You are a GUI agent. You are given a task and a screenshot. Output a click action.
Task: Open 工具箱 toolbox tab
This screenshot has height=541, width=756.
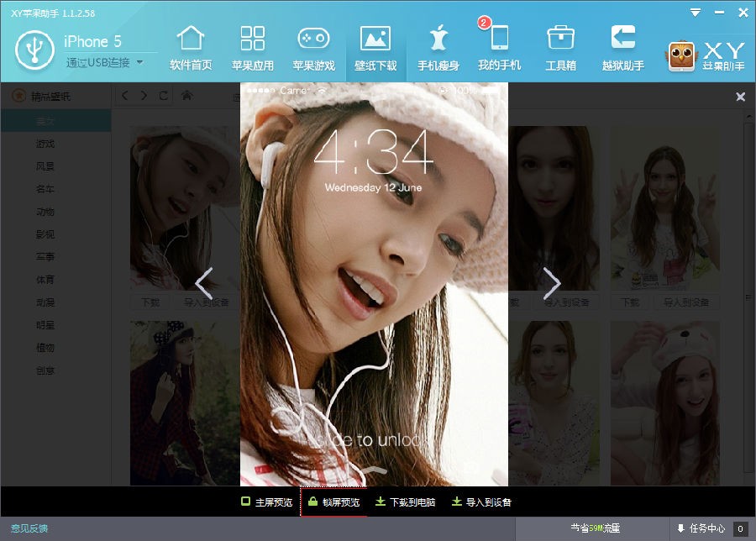click(561, 48)
